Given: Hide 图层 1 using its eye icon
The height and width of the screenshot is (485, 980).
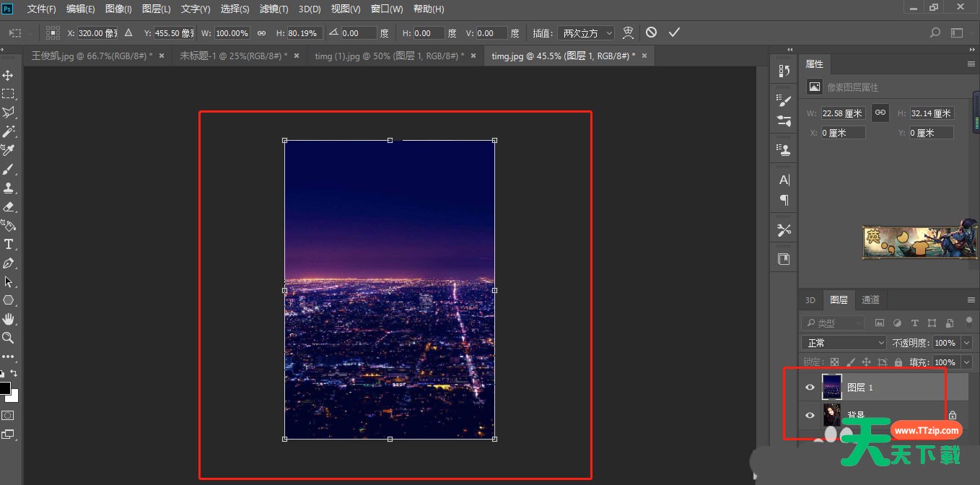Looking at the screenshot, I should [810, 388].
